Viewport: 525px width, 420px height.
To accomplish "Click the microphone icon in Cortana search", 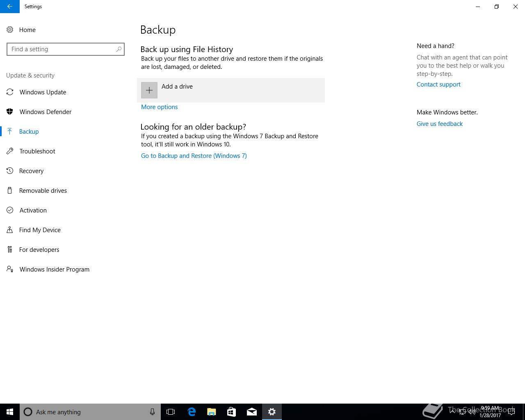I will (x=152, y=412).
